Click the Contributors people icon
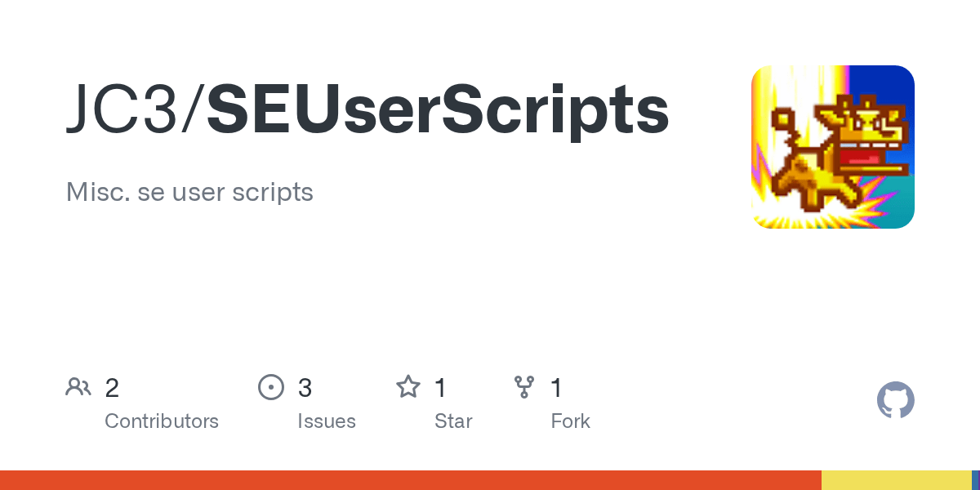 (78, 387)
